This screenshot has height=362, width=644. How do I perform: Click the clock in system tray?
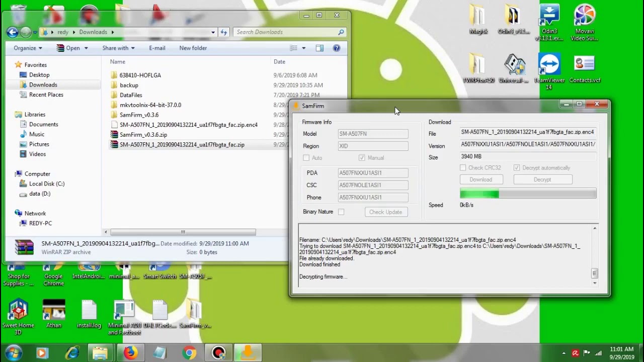(x=621, y=353)
